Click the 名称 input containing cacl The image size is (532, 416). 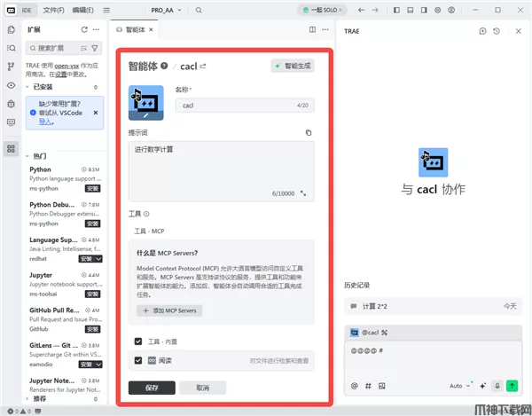[x=245, y=106]
